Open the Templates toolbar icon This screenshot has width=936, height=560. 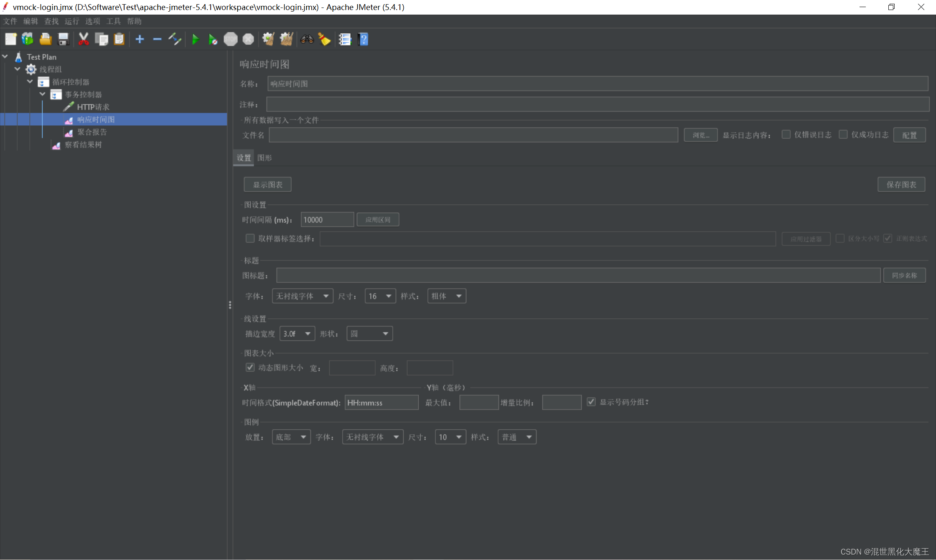click(28, 39)
